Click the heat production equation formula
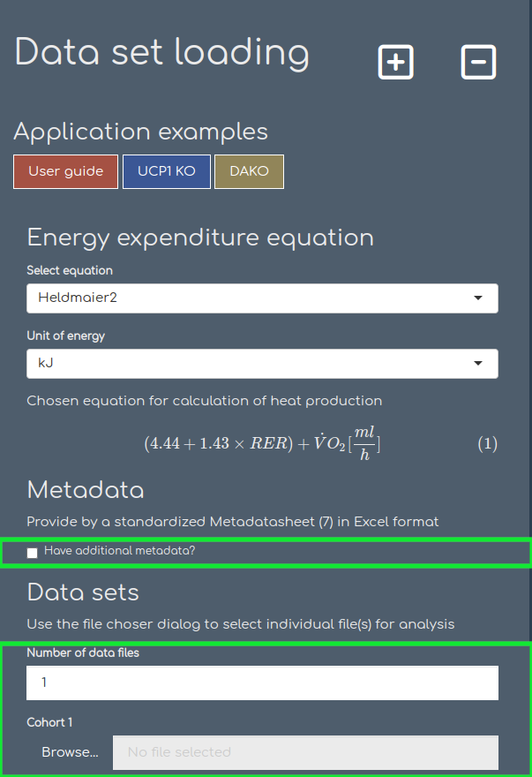 pyautogui.click(x=263, y=443)
